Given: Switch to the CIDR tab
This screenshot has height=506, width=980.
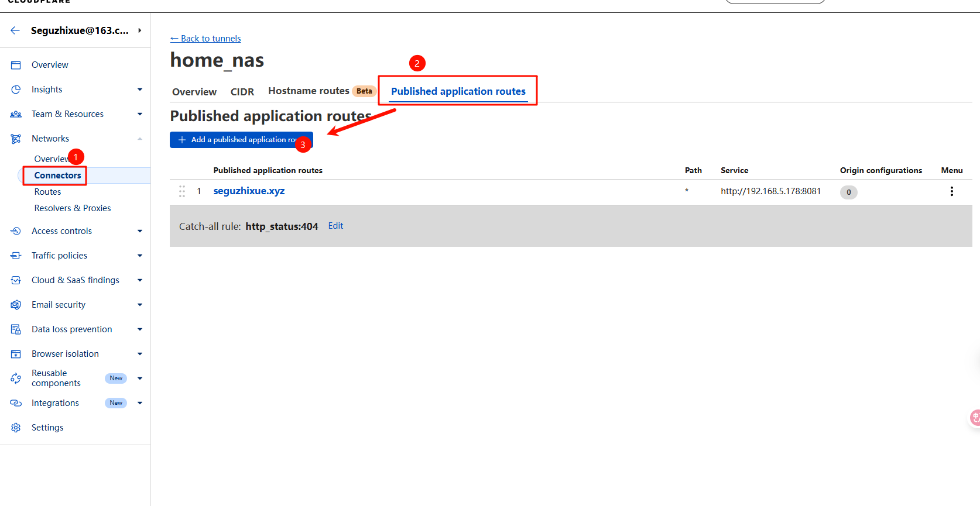Looking at the screenshot, I should pyautogui.click(x=242, y=92).
